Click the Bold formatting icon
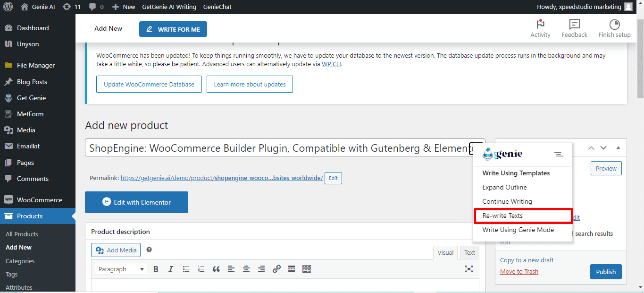The image size is (644, 293). [x=156, y=269]
